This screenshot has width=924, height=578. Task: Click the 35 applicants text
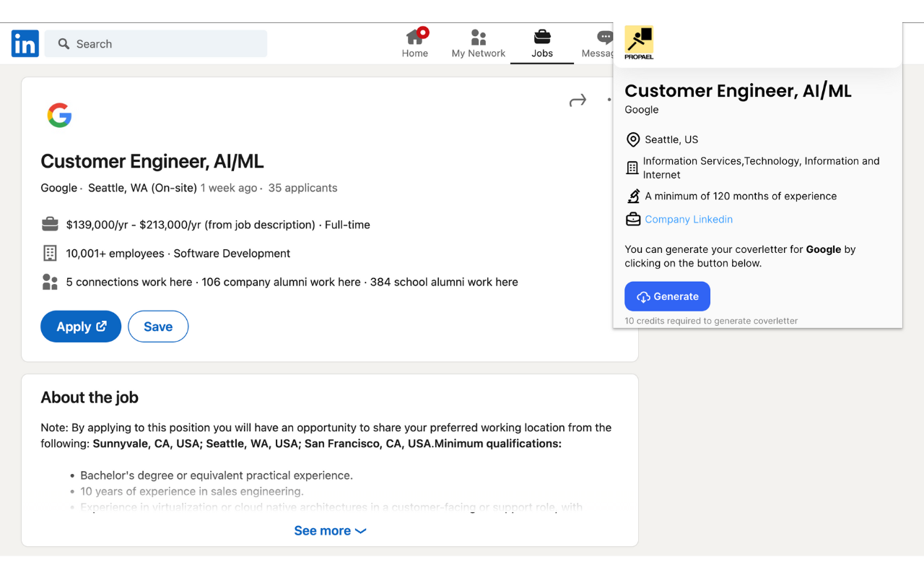[302, 188]
